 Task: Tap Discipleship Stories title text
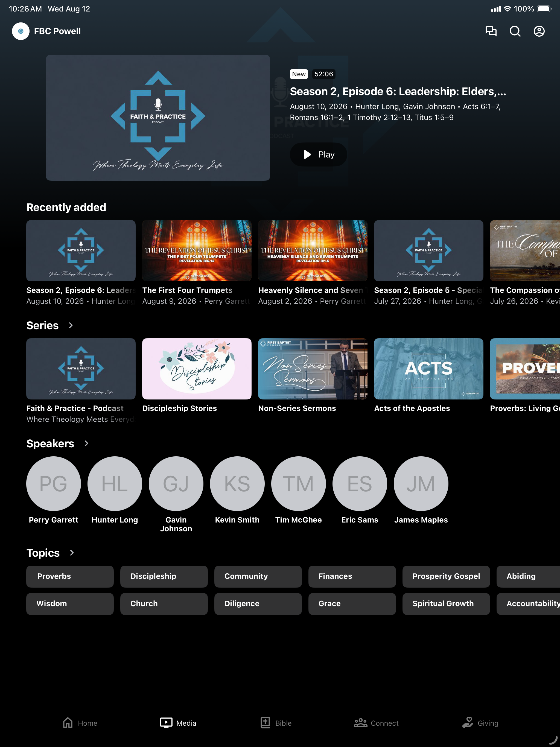tap(179, 408)
